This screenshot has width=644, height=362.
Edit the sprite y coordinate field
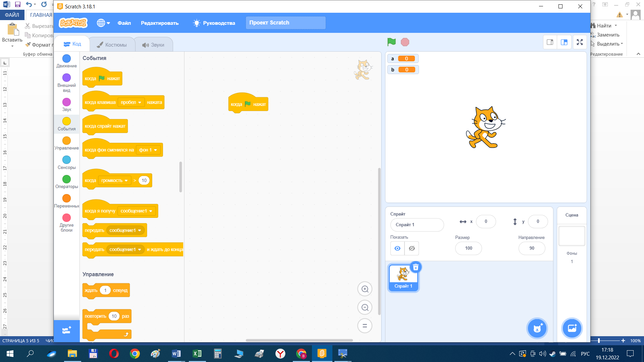click(x=538, y=221)
